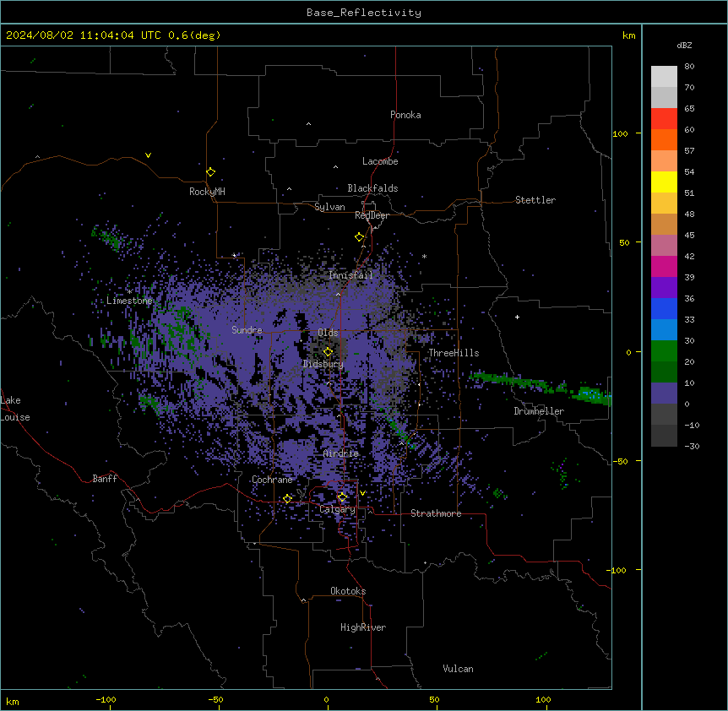Select the Strathmore label
This screenshot has height=711, width=728.
(x=436, y=513)
